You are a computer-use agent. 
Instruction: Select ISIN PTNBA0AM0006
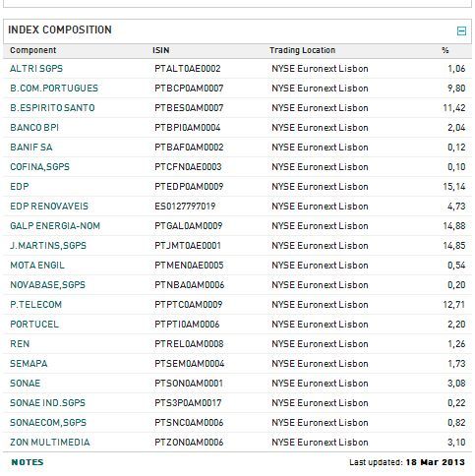189,285
